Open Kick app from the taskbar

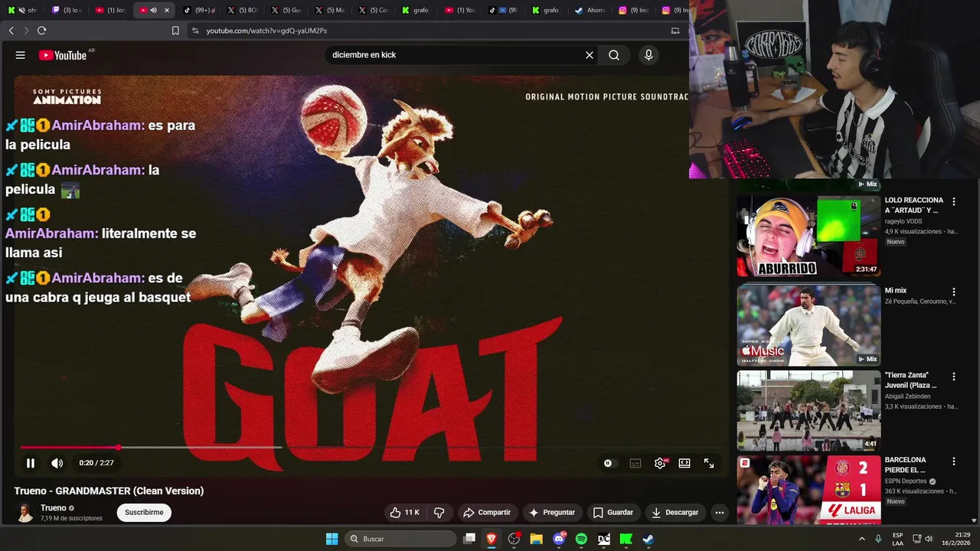click(x=626, y=539)
